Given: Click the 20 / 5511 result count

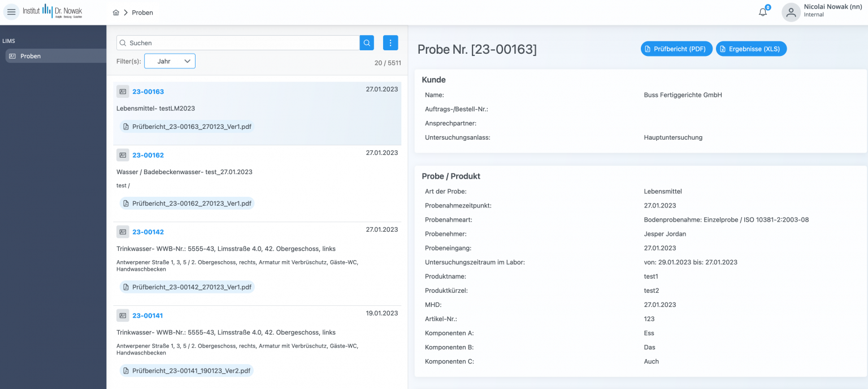Looking at the screenshot, I should pos(388,63).
